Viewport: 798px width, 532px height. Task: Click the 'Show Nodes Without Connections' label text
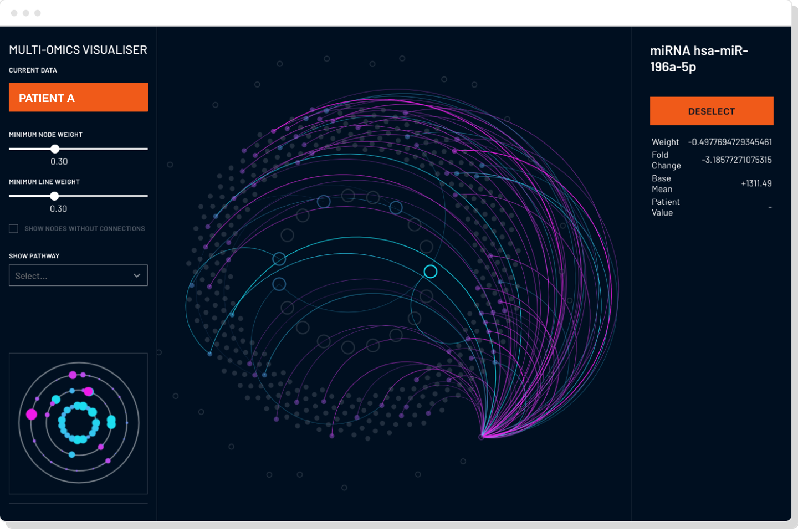[x=85, y=229]
